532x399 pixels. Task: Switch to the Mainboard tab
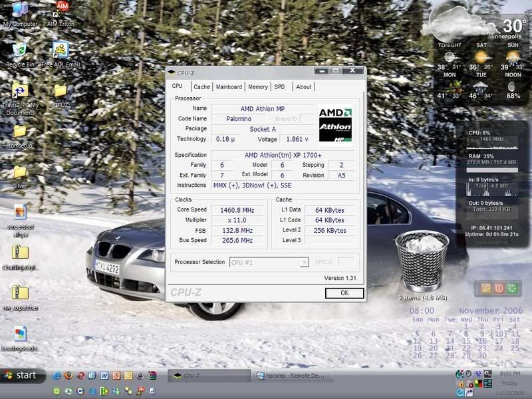coord(229,87)
